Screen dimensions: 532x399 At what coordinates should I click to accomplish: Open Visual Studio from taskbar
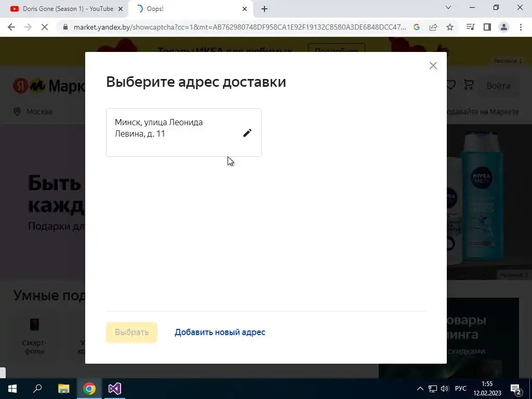tap(115, 389)
